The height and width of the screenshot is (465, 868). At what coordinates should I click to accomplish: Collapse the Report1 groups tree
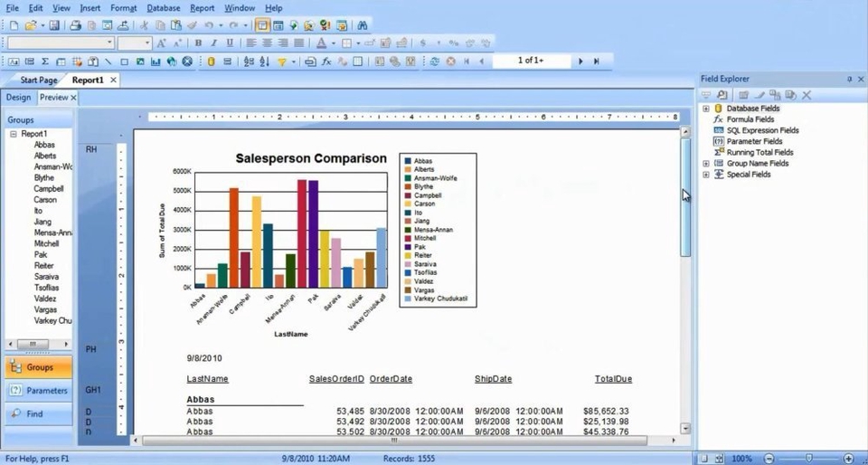pyautogui.click(x=14, y=134)
